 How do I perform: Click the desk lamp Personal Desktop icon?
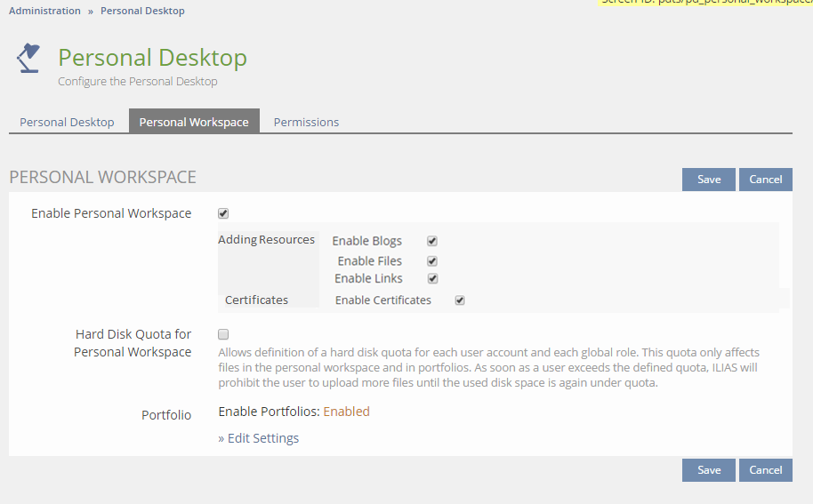pyautogui.click(x=28, y=60)
